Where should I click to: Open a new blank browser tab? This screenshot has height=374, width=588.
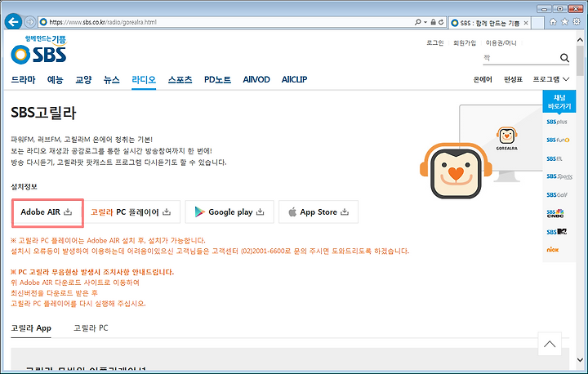(538, 23)
